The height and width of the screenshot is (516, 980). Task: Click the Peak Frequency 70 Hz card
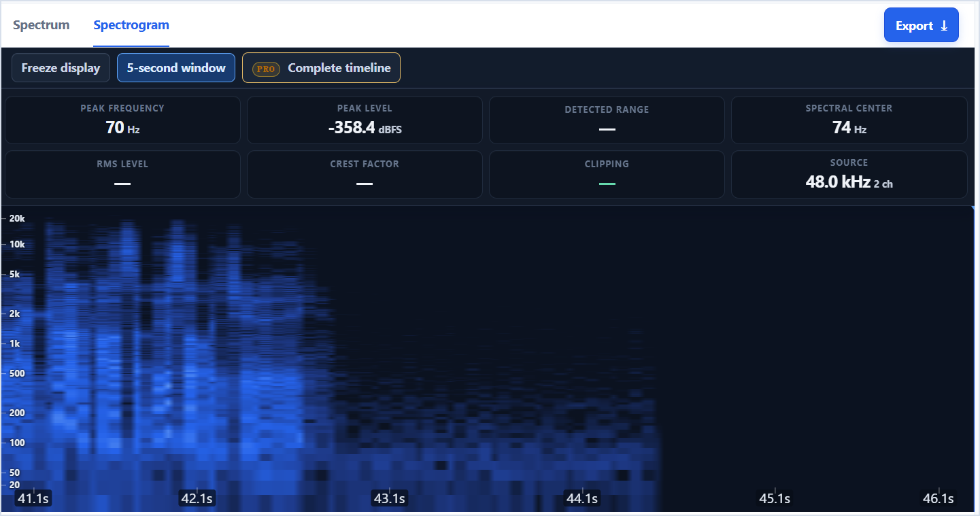click(x=122, y=120)
